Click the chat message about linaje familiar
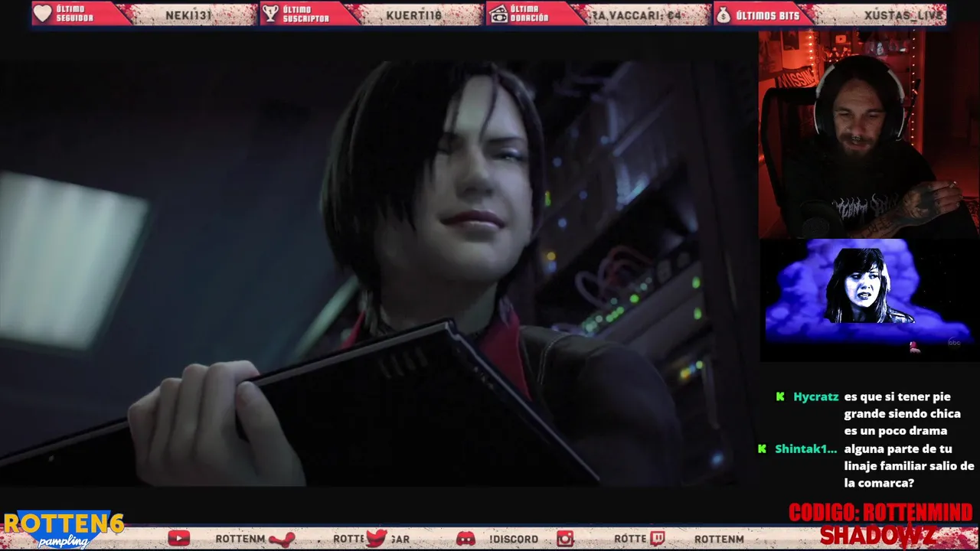 [x=909, y=466]
